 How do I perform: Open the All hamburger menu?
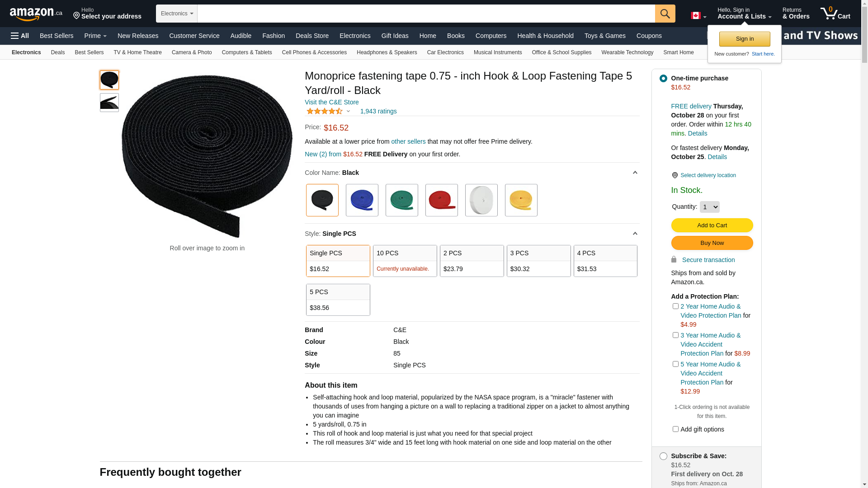point(20,36)
